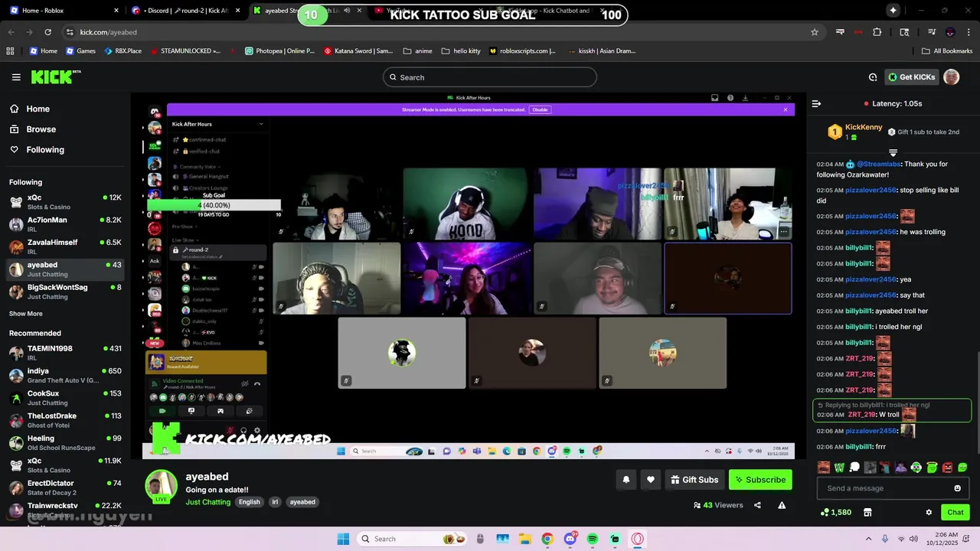Click the Just Chatting category link
This screenshot has height=551, width=980.
pos(207,502)
